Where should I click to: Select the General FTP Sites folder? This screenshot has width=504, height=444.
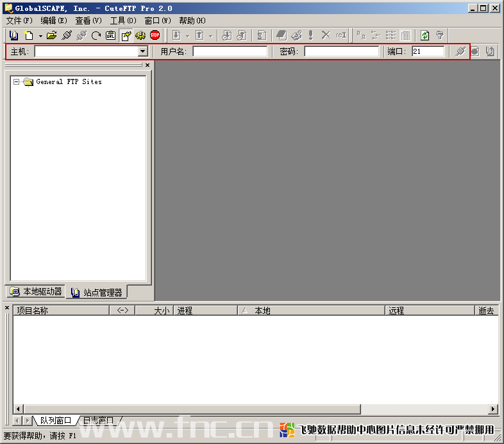(69, 81)
